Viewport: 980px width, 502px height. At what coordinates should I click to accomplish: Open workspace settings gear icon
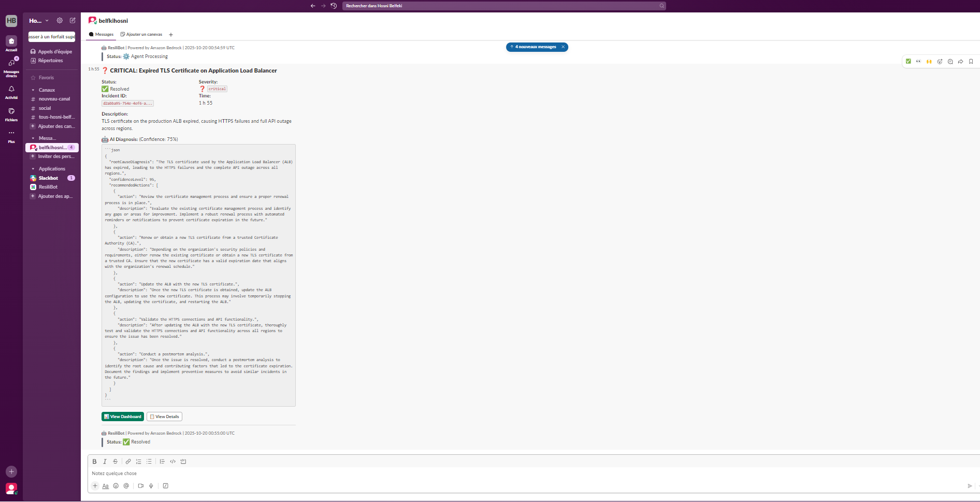pos(60,21)
